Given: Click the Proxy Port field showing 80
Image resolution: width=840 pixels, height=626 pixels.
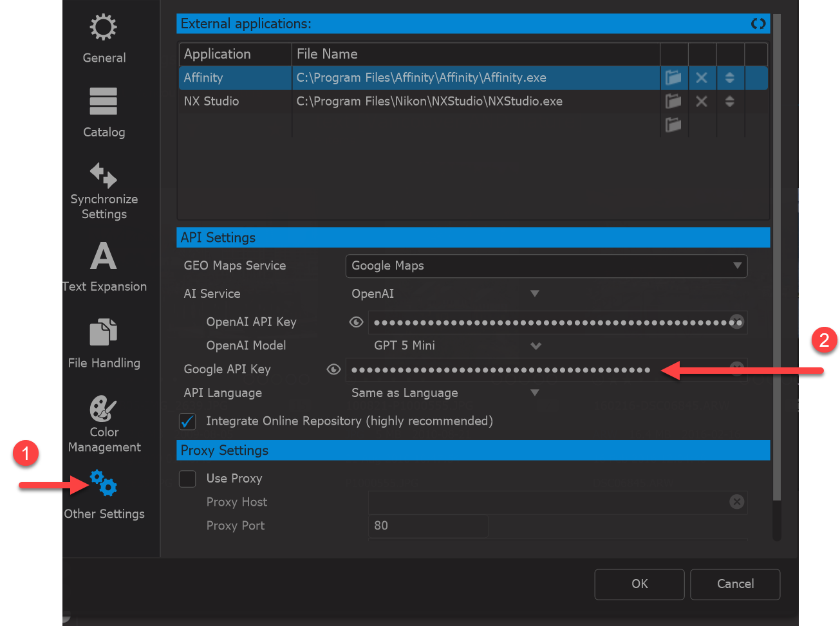Looking at the screenshot, I should pos(428,526).
